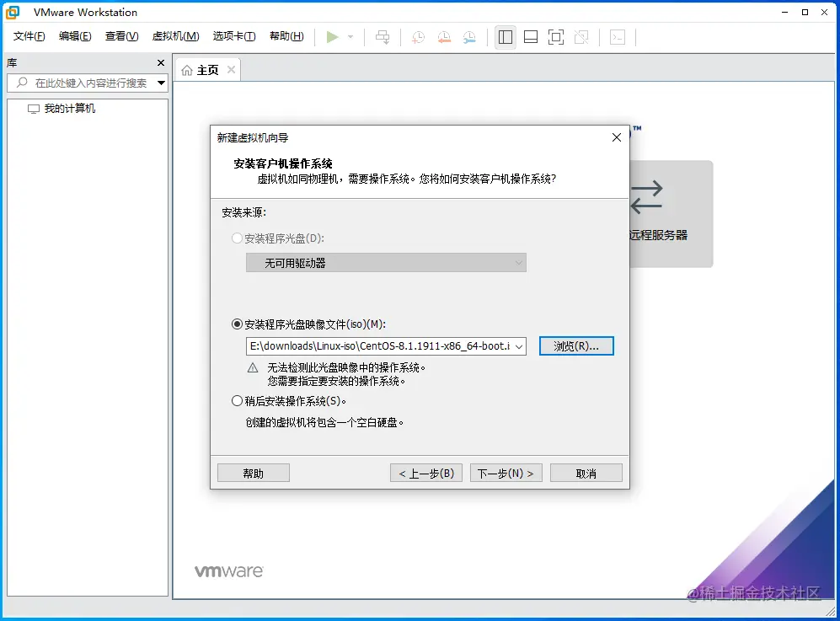840x621 pixels.
Task: Open the 无可用驱动器 drive dropdown
Action: pyautogui.click(x=386, y=262)
